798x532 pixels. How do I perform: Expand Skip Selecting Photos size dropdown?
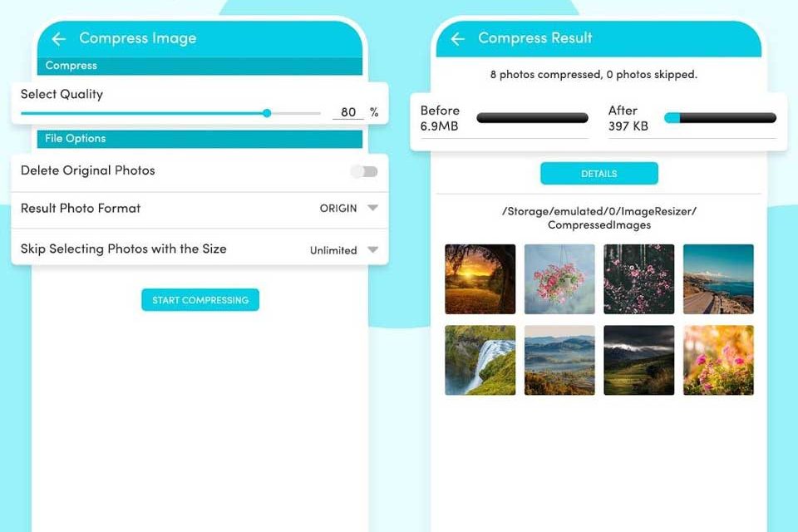click(x=373, y=249)
